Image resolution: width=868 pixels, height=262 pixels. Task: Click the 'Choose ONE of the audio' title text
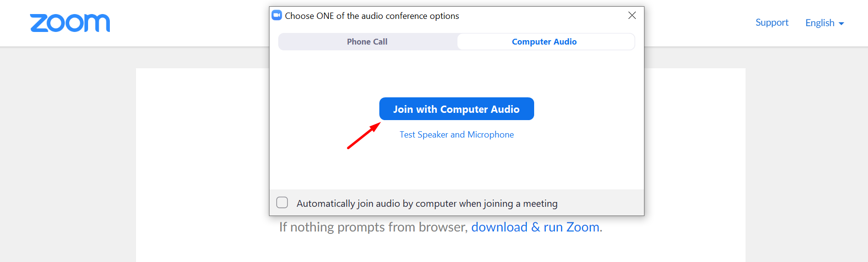pos(372,16)
